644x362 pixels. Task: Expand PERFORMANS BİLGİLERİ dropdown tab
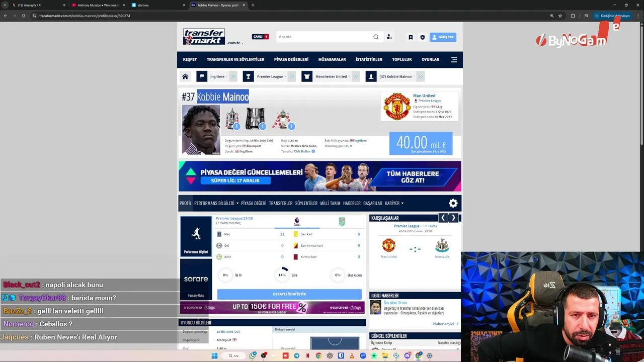coord(216,203)
